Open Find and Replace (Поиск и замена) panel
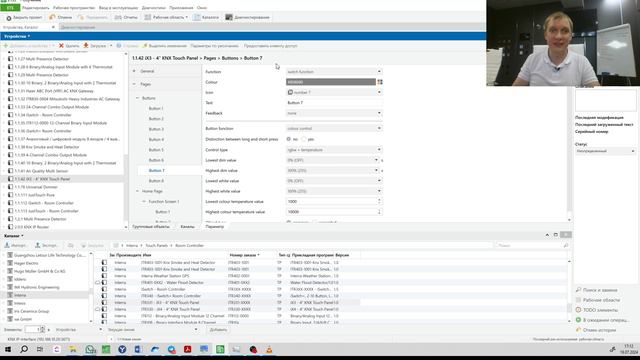 point(600,290)
